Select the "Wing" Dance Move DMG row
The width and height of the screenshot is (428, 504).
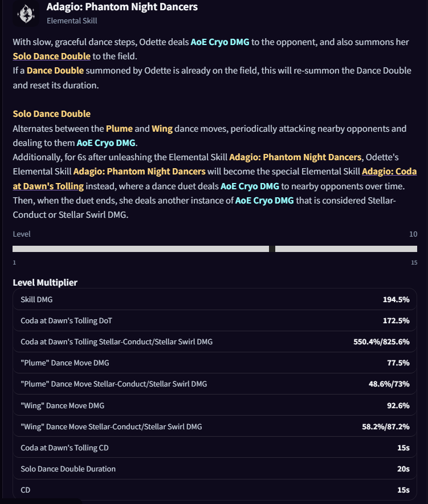pos(215,405)
